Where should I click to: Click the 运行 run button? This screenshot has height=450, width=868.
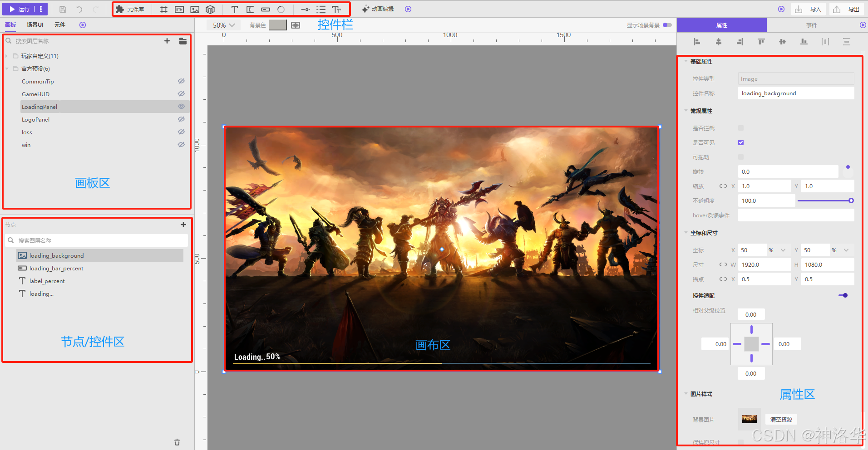19,9
